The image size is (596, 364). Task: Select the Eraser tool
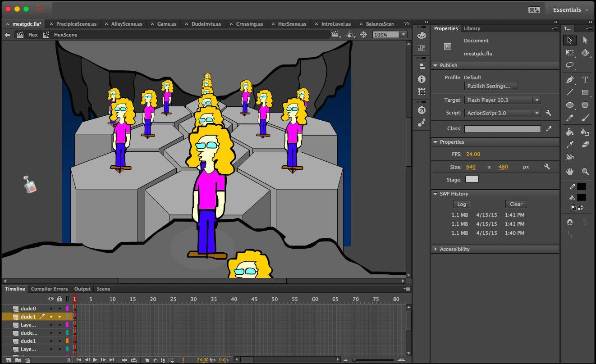point(585,145)
